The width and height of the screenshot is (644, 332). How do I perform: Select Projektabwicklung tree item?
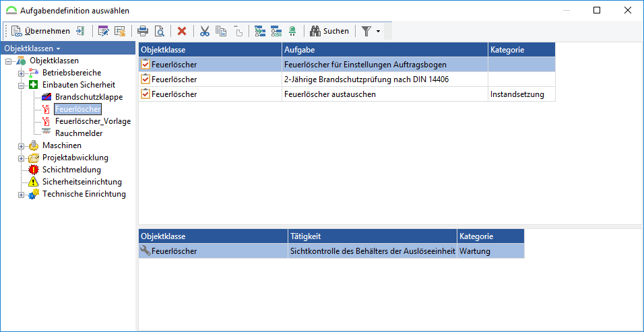coord(75,158)
